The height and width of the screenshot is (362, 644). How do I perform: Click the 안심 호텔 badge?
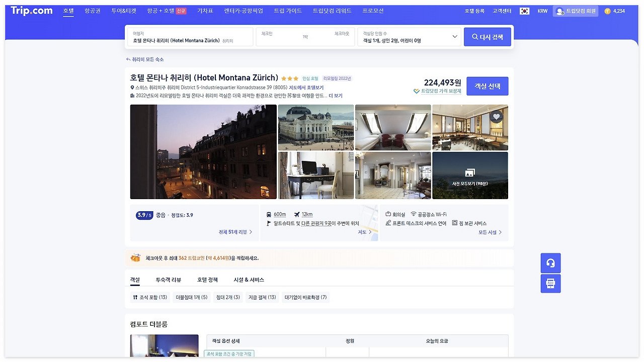310,78
